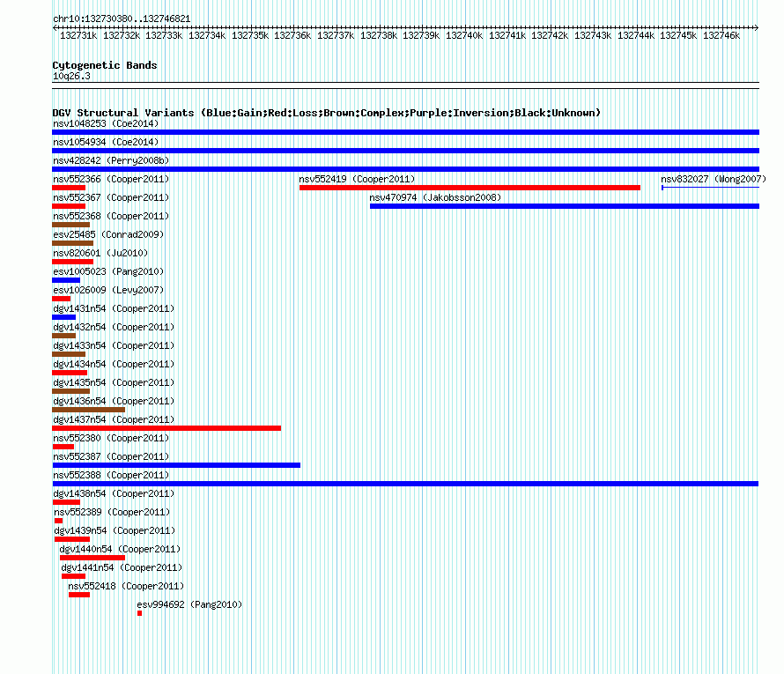Click the chr10:132730380..132746821 coordinates text

coord(122,19)
